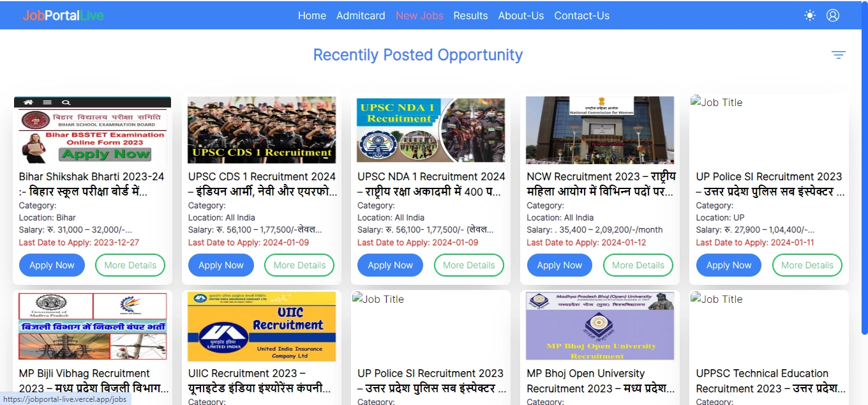Select the New Jobs nav link
The width and height of the screenshot is (868, 405).
419,15
